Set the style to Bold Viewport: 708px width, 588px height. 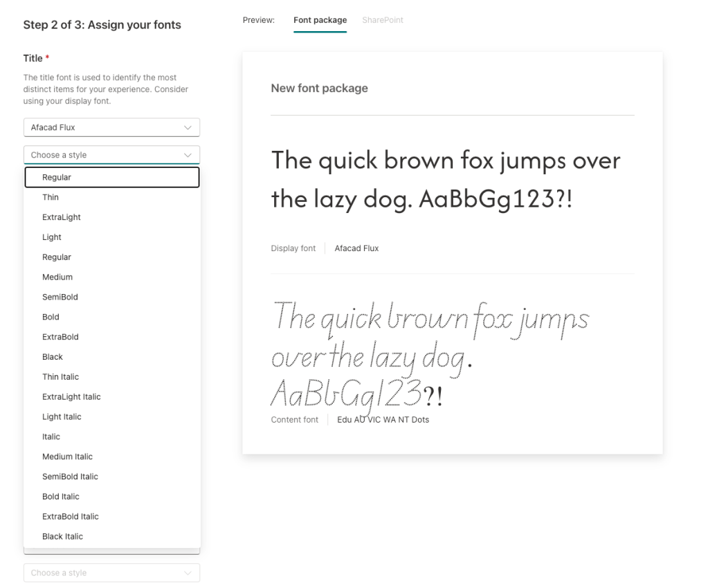[51, 317]
